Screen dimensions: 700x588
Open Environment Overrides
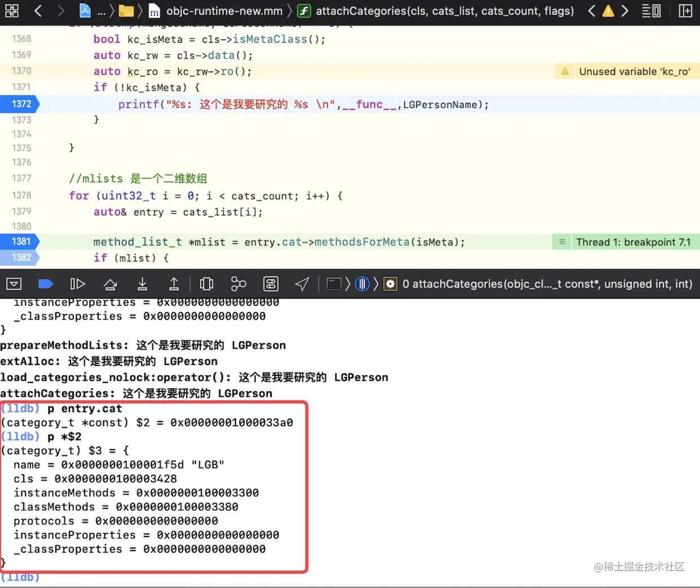click(271, 284)
